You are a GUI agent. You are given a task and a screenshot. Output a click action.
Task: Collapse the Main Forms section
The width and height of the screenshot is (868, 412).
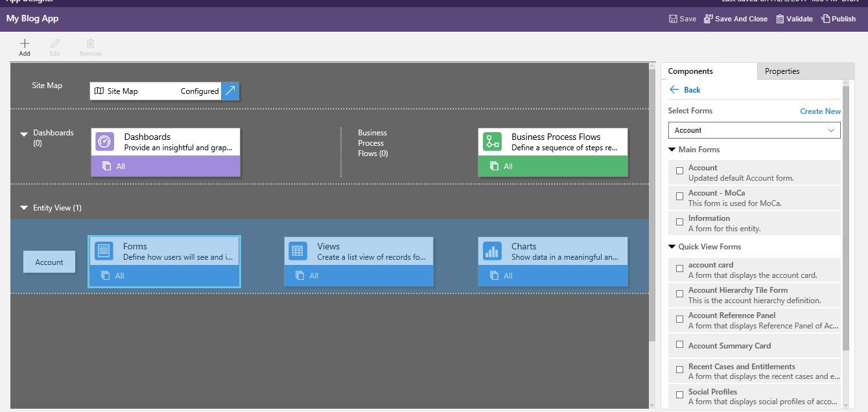(x=672, y=150)
